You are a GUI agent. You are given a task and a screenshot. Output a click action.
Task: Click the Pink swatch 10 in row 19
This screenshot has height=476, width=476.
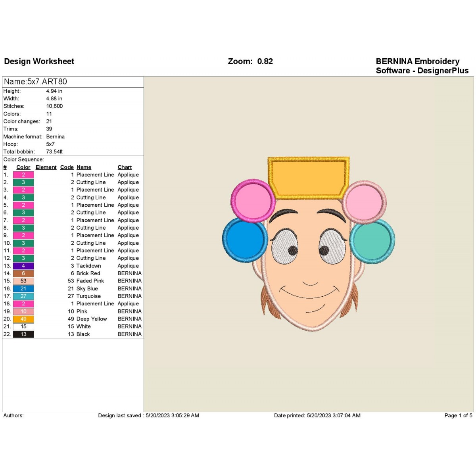23,312
